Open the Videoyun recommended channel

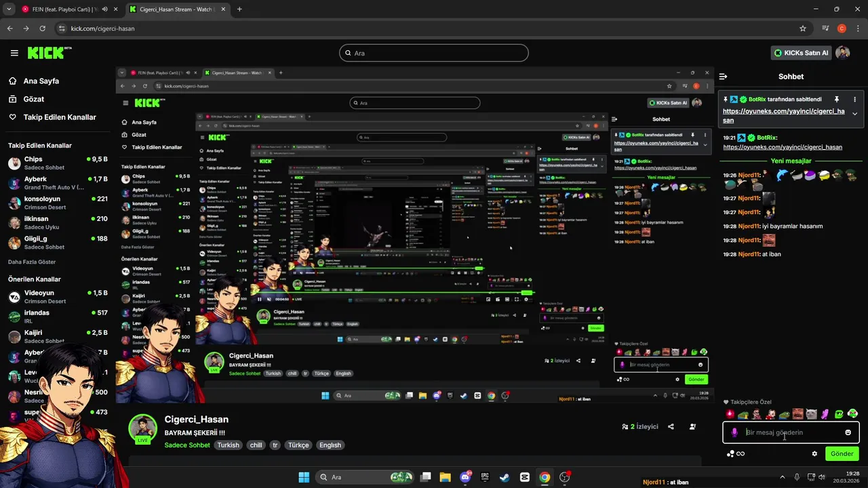58,297
